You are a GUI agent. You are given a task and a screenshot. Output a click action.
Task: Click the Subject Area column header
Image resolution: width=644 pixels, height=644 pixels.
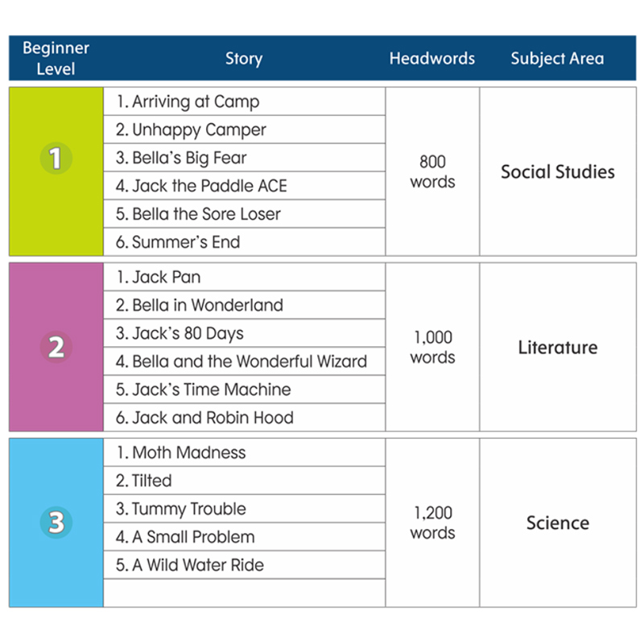(557, 58)
